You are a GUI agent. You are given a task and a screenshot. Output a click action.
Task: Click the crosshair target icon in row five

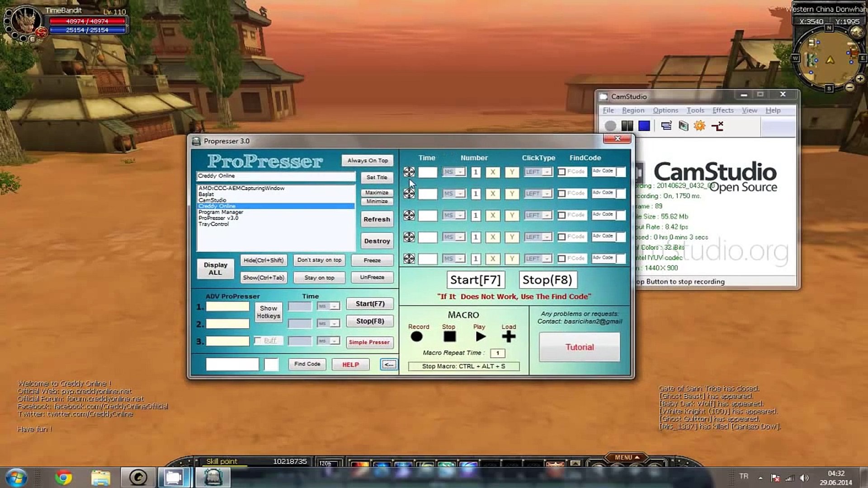pyautogui.click(x=409, y=258)
